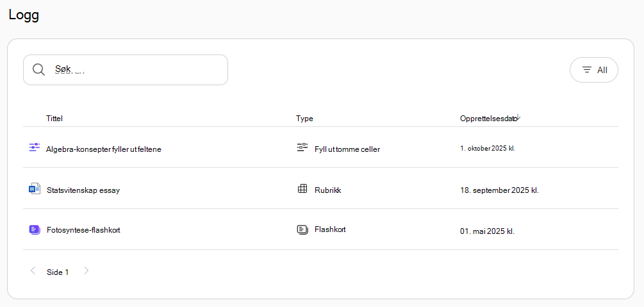This screenshot has height=307, width=644.
Task: Click the Fyll ut tomme celler type icon
Action: pyautogui.click(x=302, y=147)
